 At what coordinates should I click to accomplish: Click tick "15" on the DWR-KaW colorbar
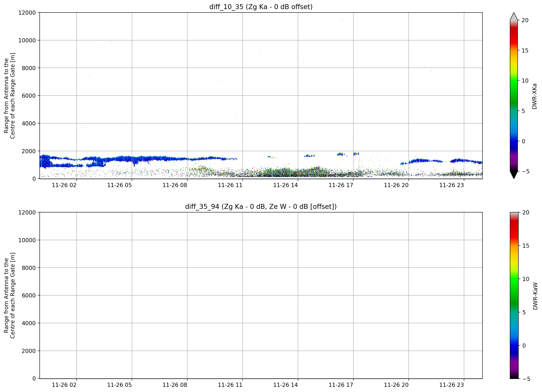(526, 246)
